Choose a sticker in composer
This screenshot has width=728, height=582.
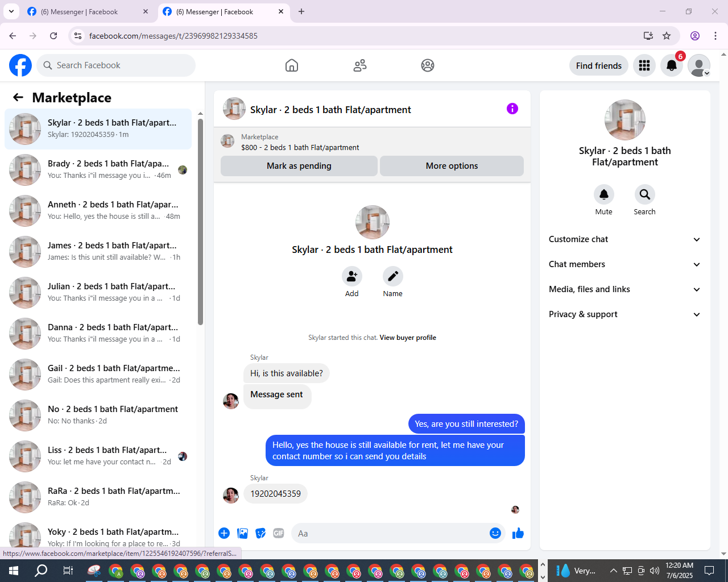coord(261,533)
